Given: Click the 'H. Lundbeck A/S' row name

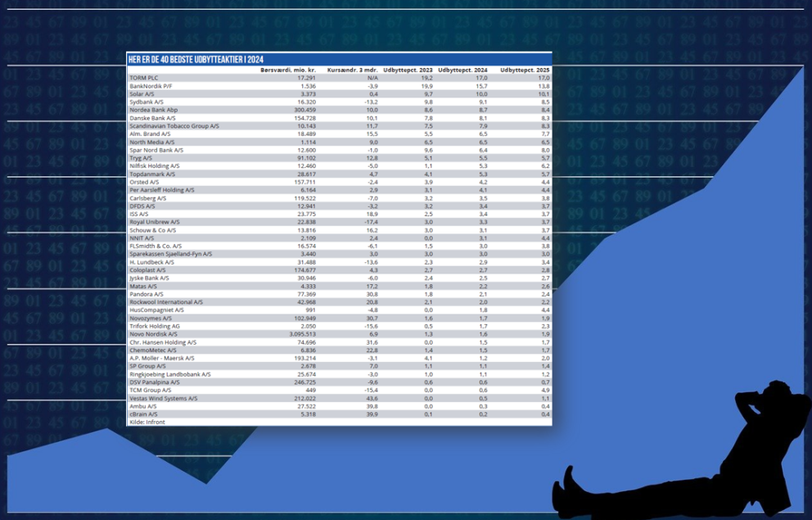Looking at the screenshot, I should (x=151, y=262).
